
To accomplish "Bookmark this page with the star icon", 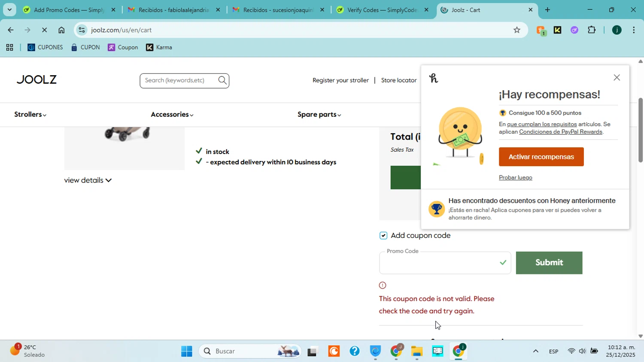I will 517,30.
